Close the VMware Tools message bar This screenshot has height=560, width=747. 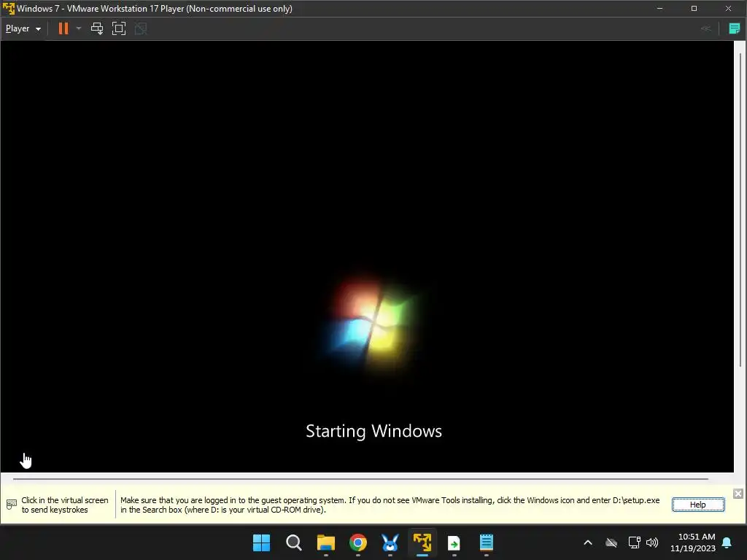click(738, 494)
